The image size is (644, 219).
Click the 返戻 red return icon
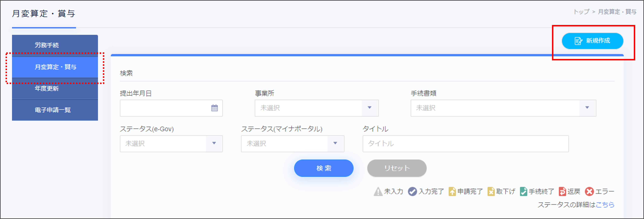(x=562, y=192)
